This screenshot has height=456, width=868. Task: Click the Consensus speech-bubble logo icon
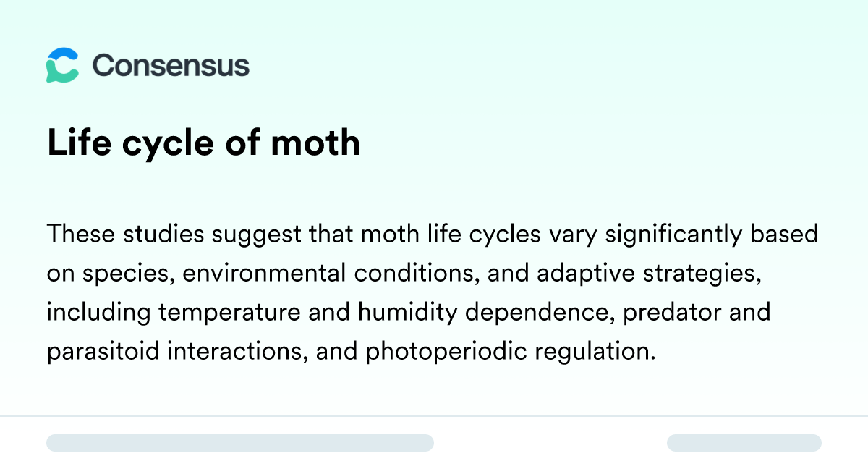tap(62, 65)
